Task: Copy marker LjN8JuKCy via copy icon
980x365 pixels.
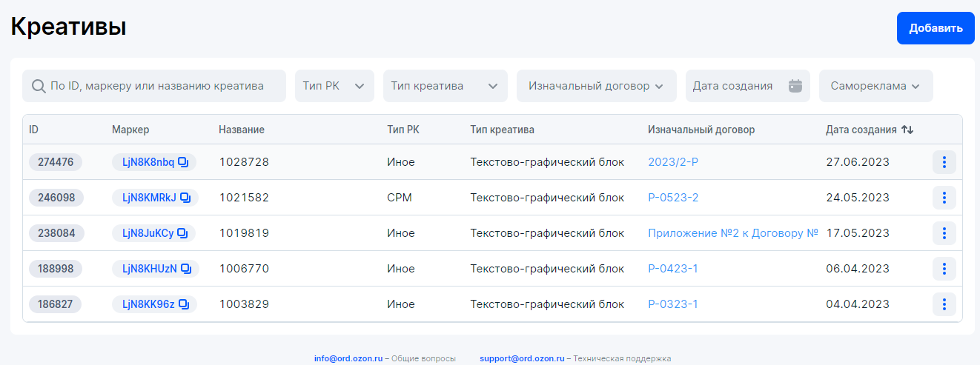Action: 182,233
